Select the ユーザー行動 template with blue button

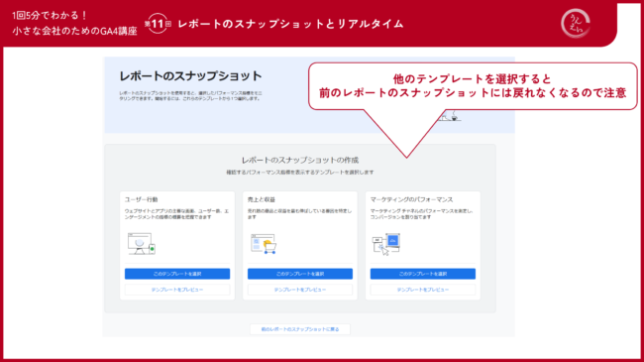point(177,274)
